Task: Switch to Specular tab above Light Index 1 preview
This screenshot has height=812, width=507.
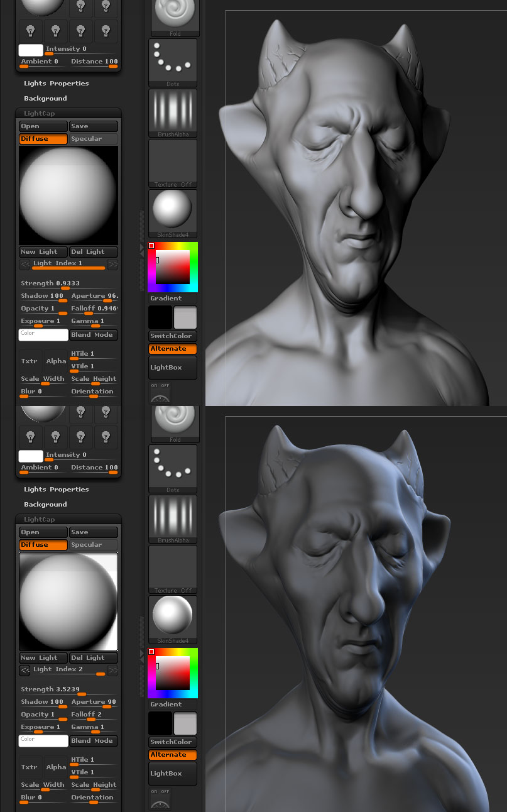Action: [94, 139]
